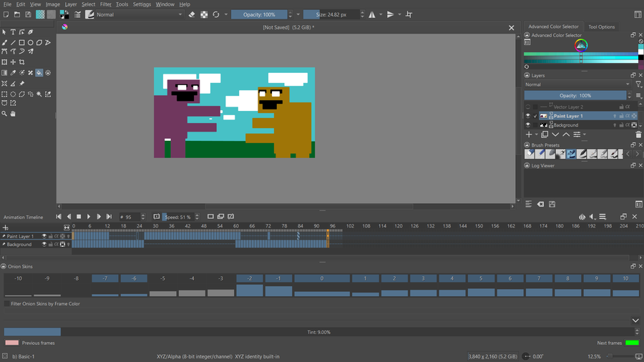
Task: Toggle preserve alpha checkerboard button
Action: 204,14
